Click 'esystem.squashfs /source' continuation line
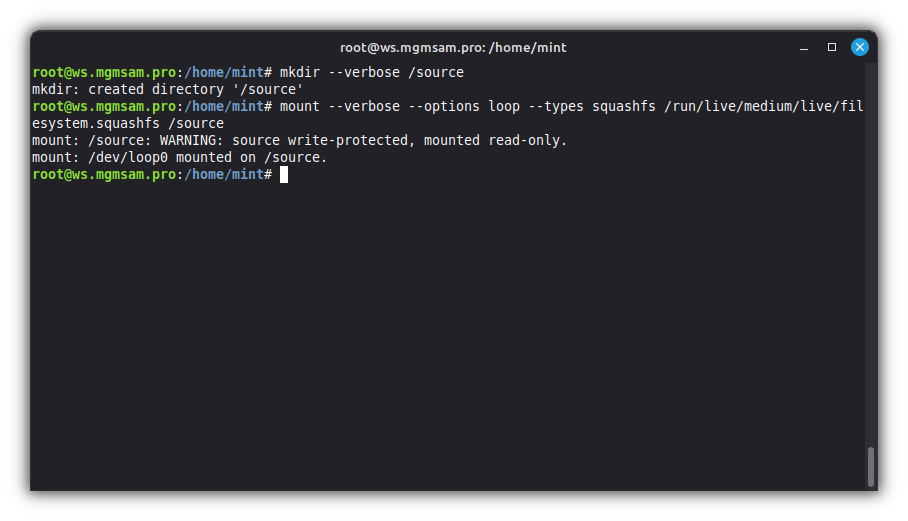Image resolution: width=908 pixels, height=521 pixels. pyautogui.click(x=128, y=123)
